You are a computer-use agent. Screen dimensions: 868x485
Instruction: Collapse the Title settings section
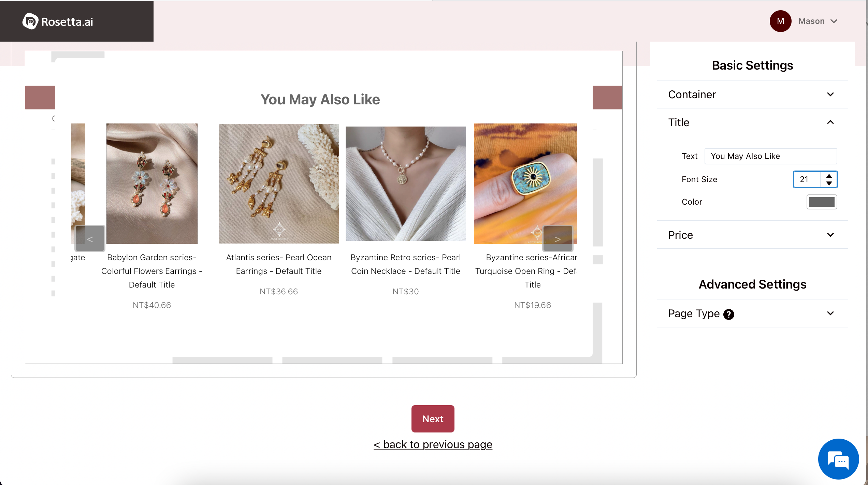click(x=830, y=122)
